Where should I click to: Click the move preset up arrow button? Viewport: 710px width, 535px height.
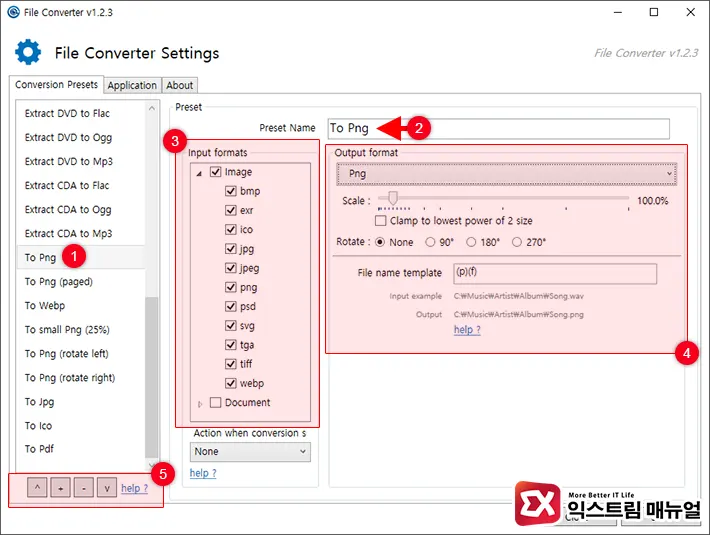[x=37, y=489]
